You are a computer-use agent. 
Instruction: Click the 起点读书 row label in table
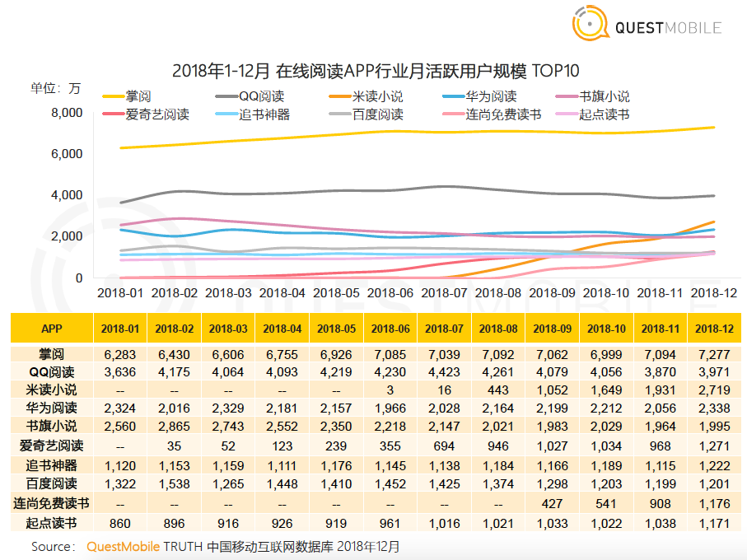51,523
